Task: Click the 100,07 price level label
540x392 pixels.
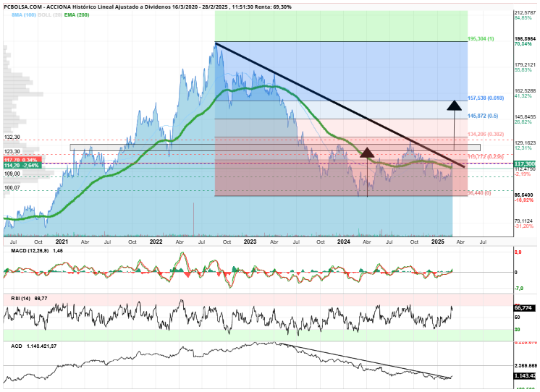Action: coord(12,187)
